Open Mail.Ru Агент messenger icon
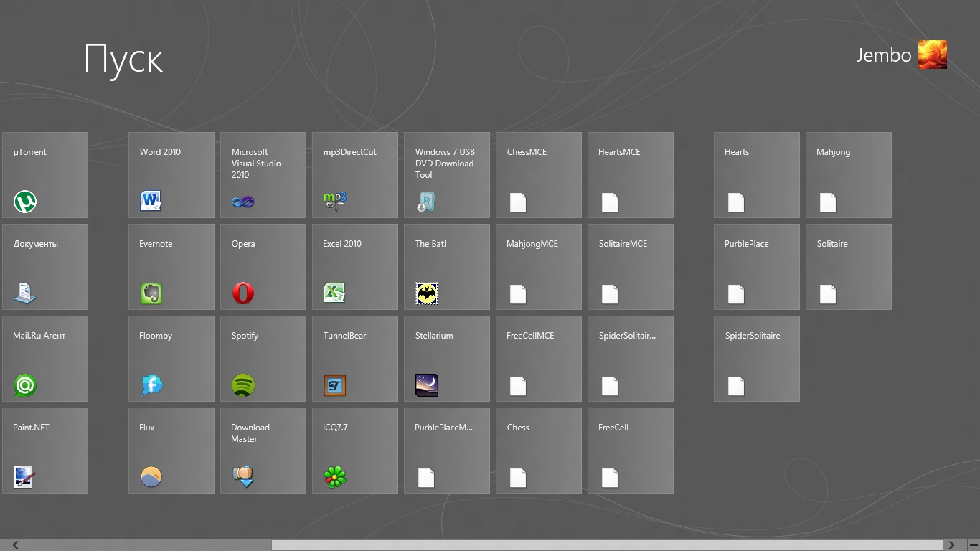980x551 pixels. (x=25, y=385)
